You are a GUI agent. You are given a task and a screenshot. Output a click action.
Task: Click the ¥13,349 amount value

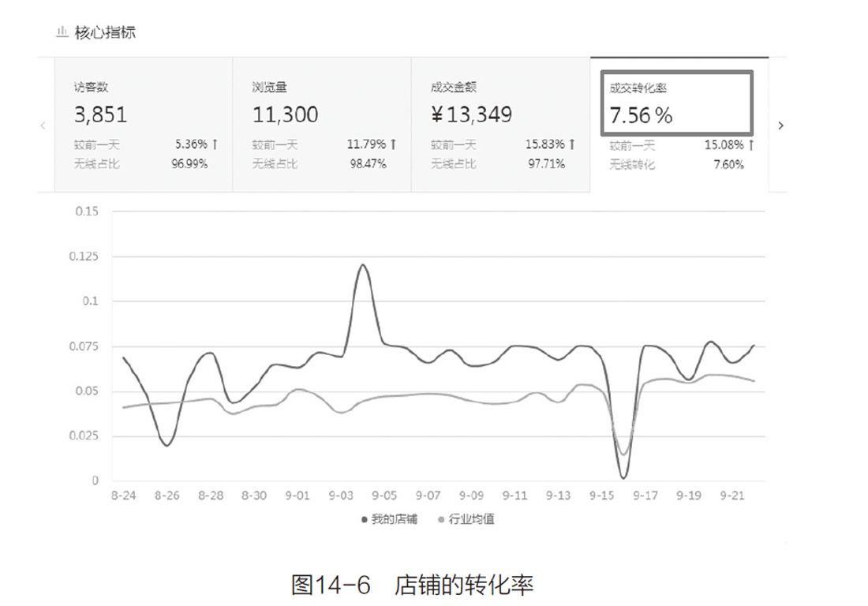(471, 115)
